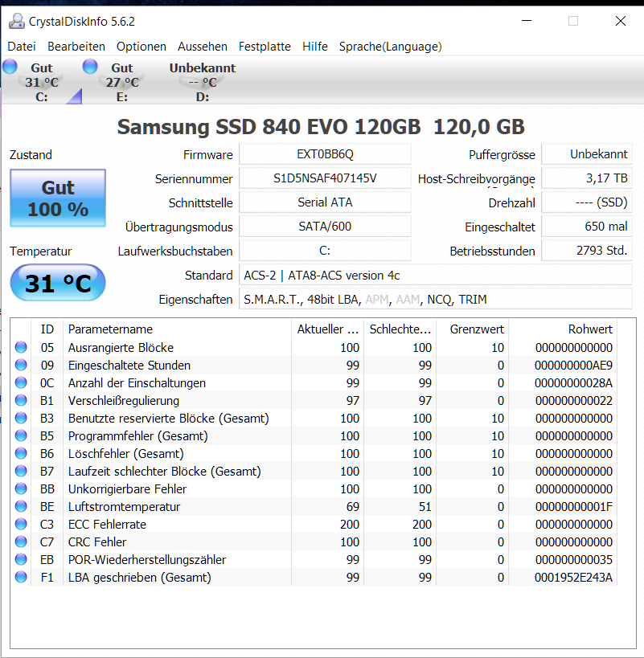Image resolution: width=644 pixels, height=658 pixels.
Task: Open the Bearbeiten menu
Action: 76,46
